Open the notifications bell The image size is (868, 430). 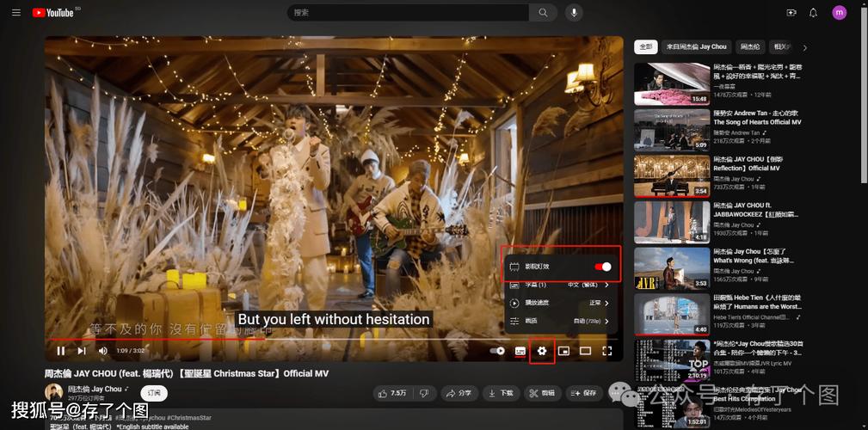[x=813, y=13]
